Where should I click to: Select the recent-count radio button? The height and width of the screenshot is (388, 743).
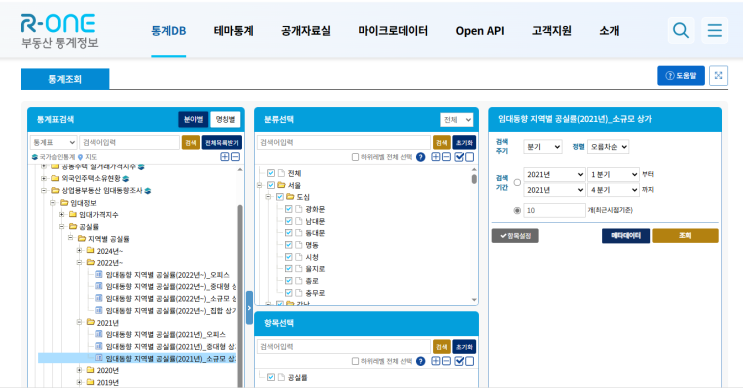[517, 210]
